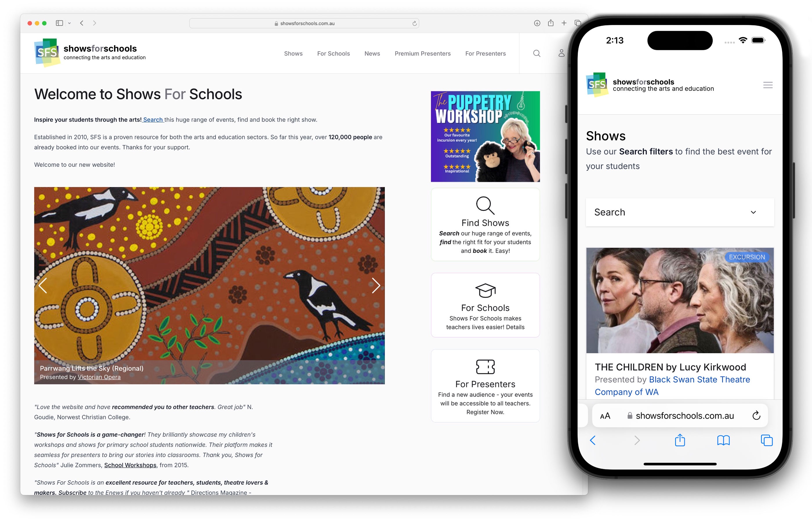Click Safari sidebar toggle icon
Screen dimensions: 812x522
tap(59, 23)
